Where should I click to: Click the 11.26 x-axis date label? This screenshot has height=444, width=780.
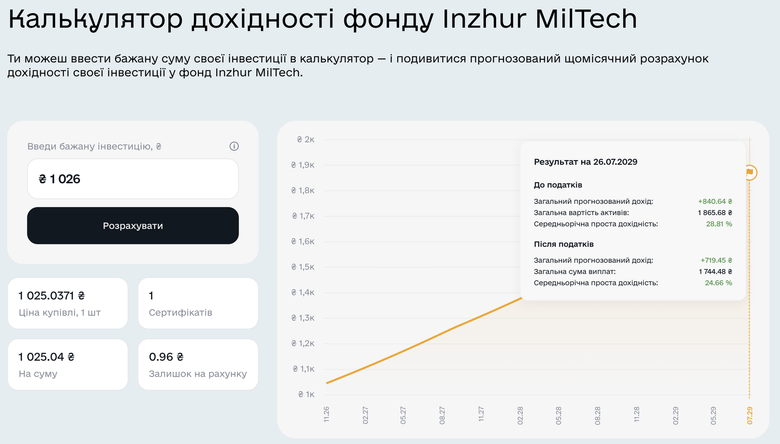click(x=326, y=414)
